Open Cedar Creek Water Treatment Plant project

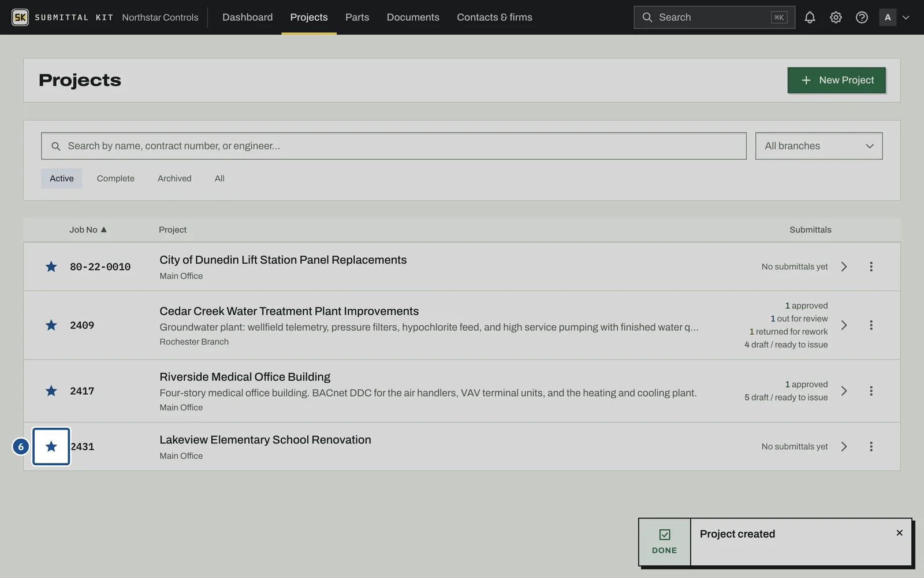(x=289, y=311)
